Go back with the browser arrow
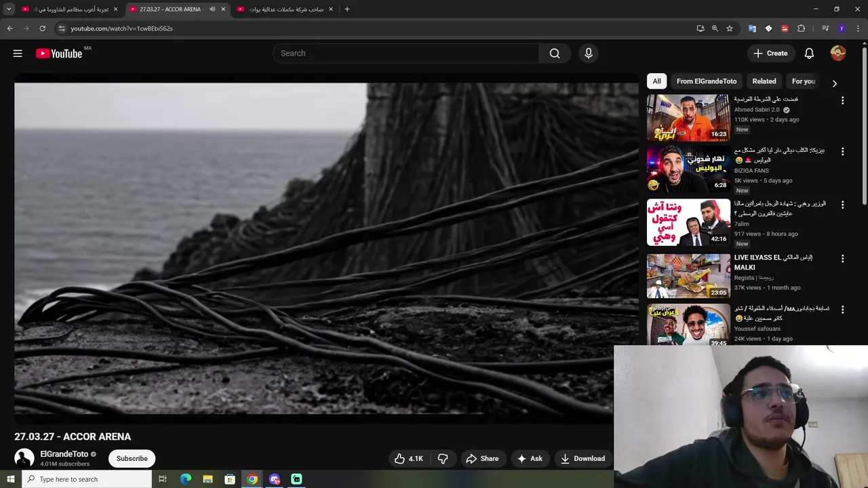Image resolution: width=868 pixels, height=488 pixels. click(x=9, y=28)
